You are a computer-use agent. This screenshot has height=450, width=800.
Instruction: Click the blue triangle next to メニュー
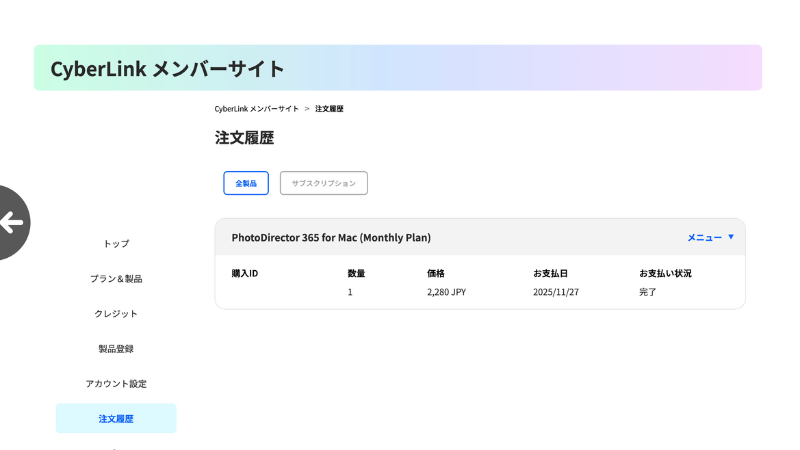[731, 237]
